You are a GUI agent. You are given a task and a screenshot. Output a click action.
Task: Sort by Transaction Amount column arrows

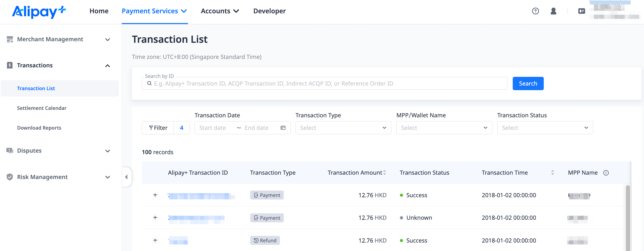click(x=385, y=173)
